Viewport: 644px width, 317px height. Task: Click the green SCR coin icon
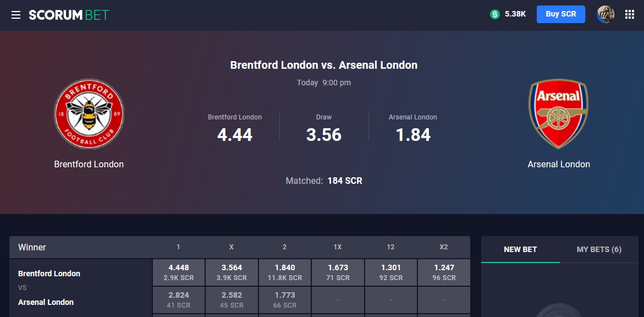(x=495, y=14)
